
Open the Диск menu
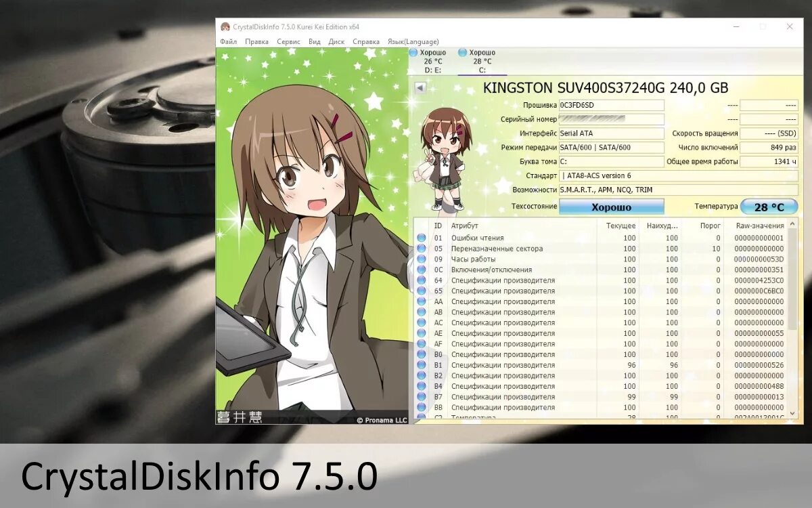click(x=336, y=41)
